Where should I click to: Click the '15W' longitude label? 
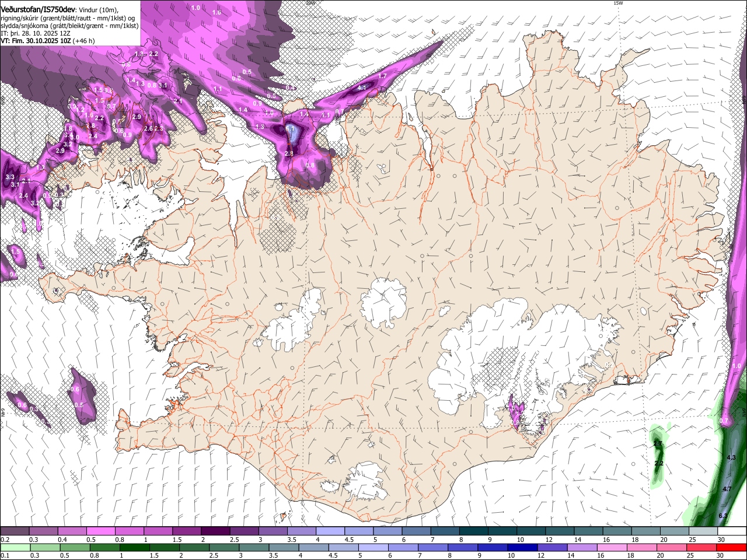coord(618,3)
